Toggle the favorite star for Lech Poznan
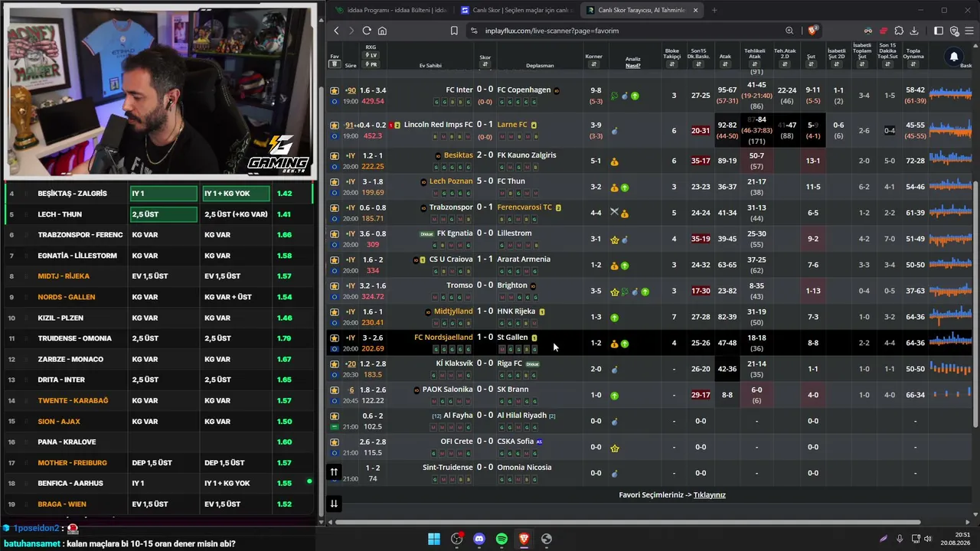The width and height of the screenshot is (980, 551). coord(335,181)
